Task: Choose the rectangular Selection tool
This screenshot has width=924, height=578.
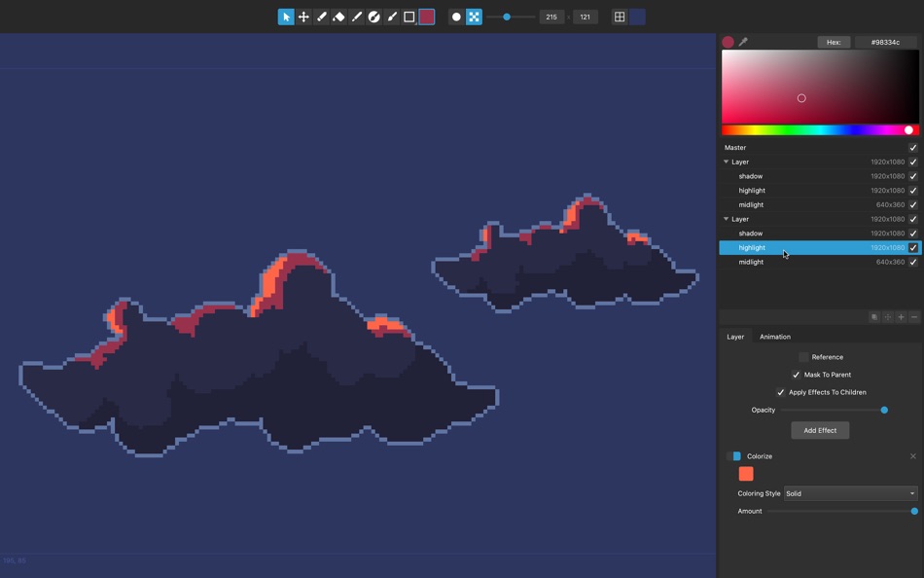Action: point(409,17)
